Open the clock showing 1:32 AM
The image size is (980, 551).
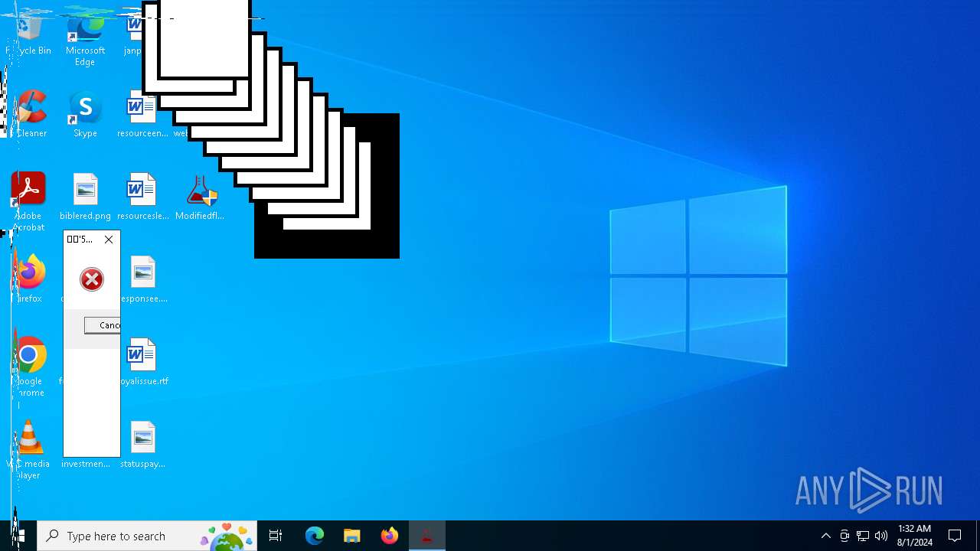pos(915,536)
